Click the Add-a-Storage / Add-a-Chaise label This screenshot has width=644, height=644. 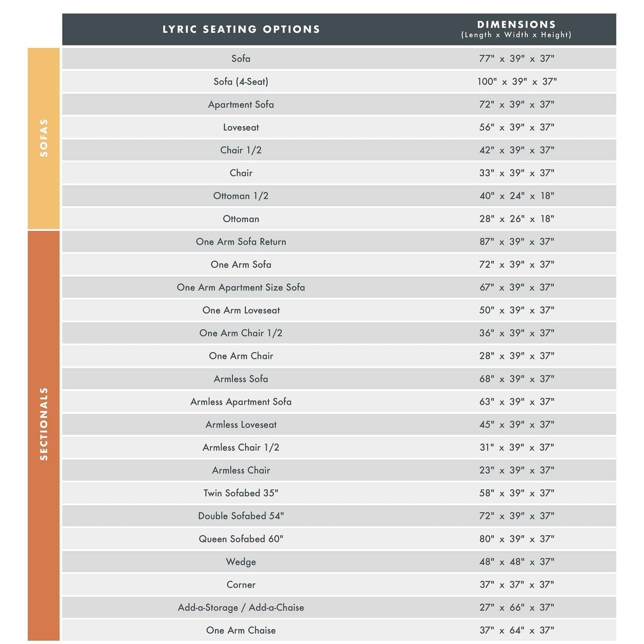(241, 608)
